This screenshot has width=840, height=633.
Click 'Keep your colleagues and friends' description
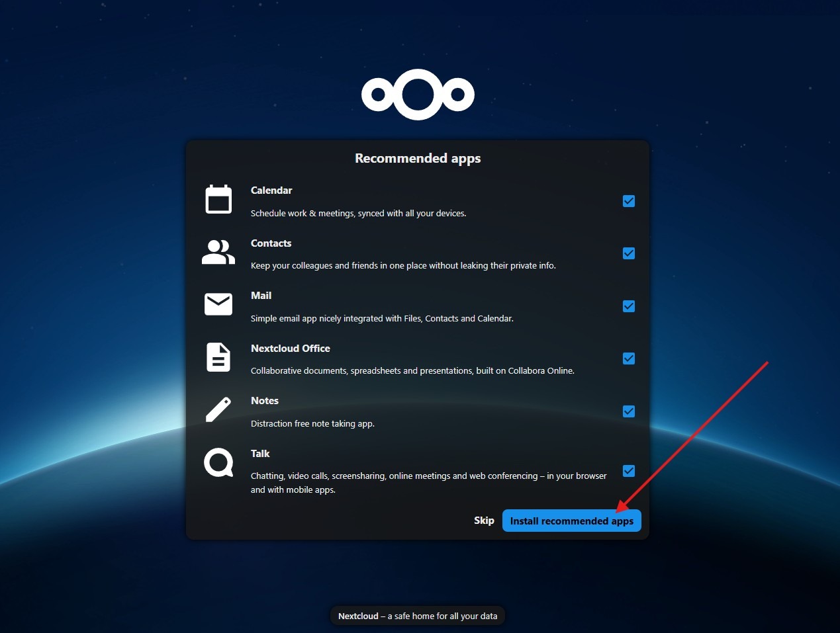[403, 266]
